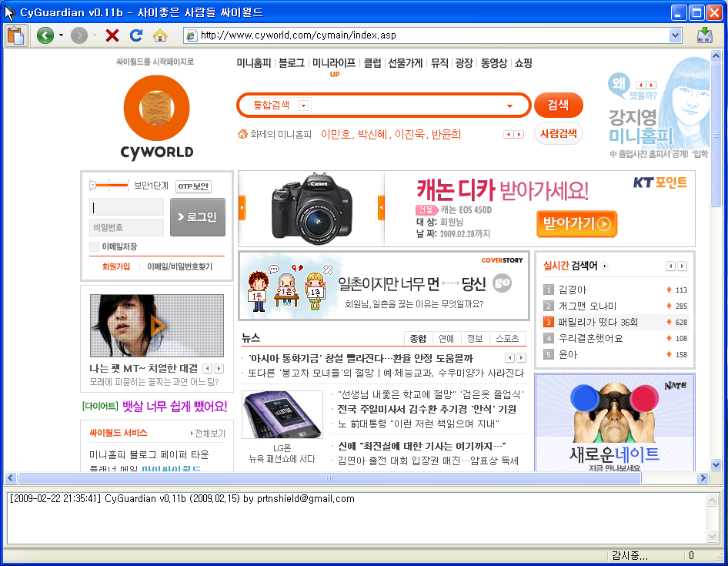Select the 연예 news tab
This screenshot has height=566, width=728.
(446, 339)
